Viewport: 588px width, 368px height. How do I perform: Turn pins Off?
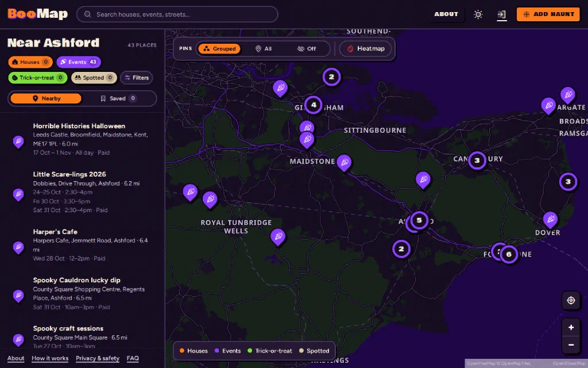307,49
